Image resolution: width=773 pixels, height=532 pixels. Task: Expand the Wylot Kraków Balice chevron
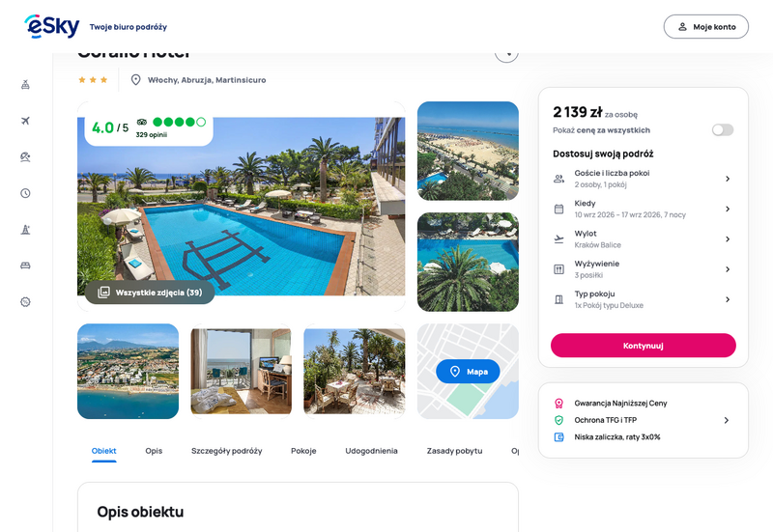coord(728,238)
